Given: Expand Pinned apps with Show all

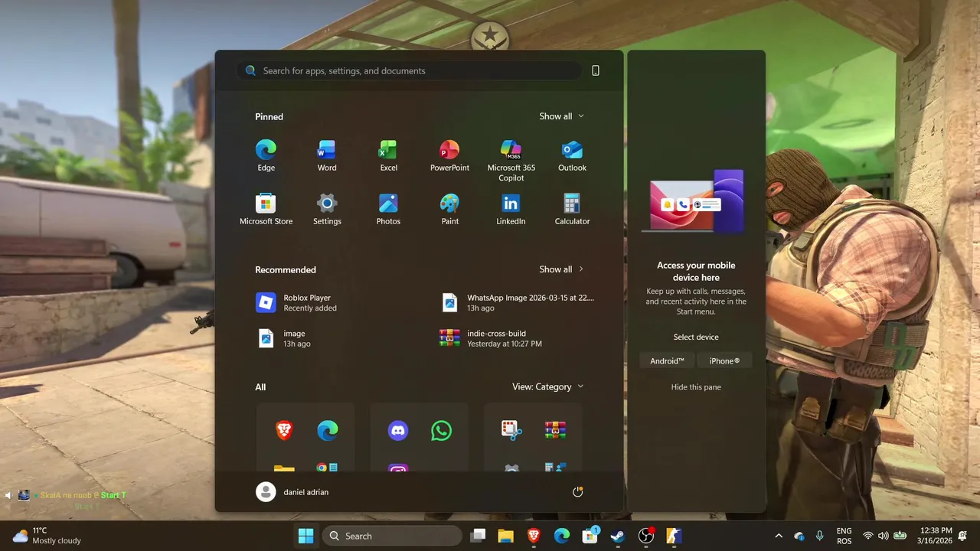Looking at the screenshot, I should click(561, 116).
